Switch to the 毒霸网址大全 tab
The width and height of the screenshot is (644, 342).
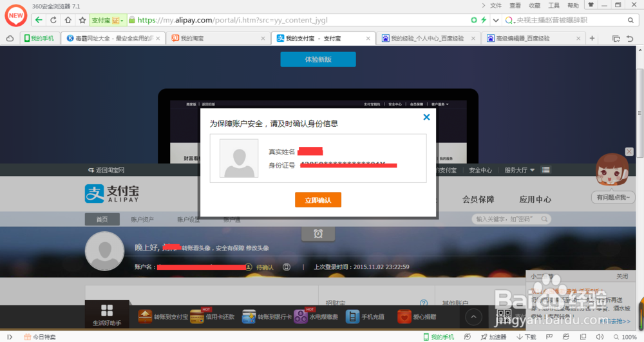tap(113, 38)
